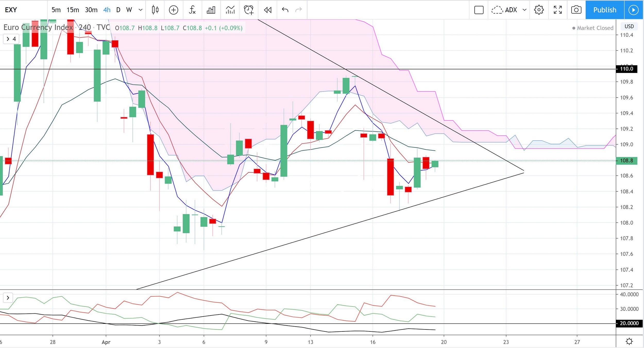Click the cloud save layout icon
This screenshot has height=348, width=644.
497,10
